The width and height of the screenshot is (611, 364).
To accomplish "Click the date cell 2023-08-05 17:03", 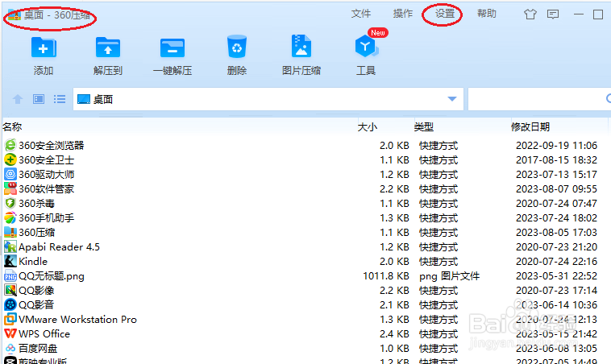I will [556, 233].
